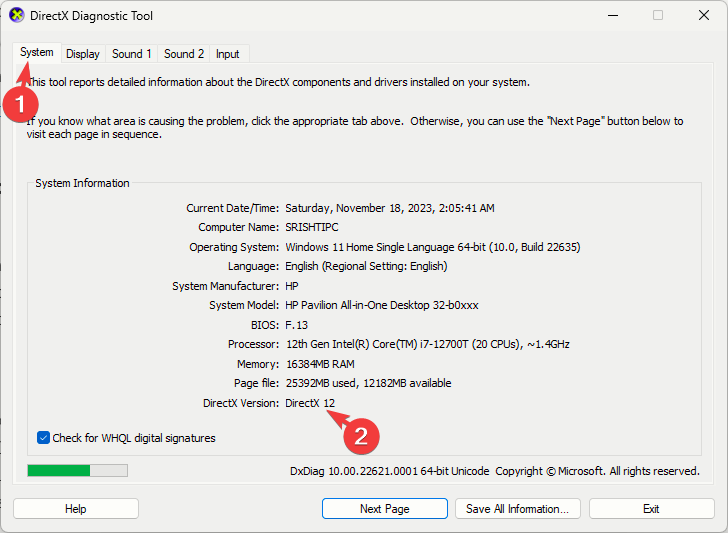Click the Processor value text
Viewport: 728px width, 533px height.
click(427, 344)
